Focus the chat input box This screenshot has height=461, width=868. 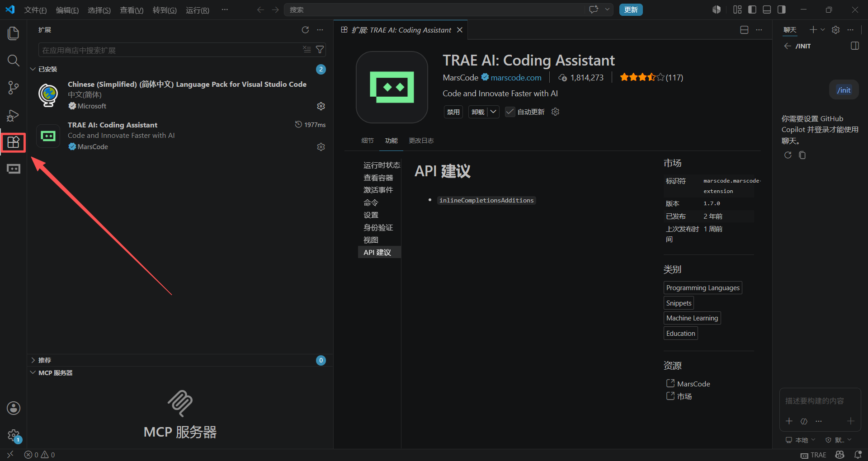click(x=819, y=401)
